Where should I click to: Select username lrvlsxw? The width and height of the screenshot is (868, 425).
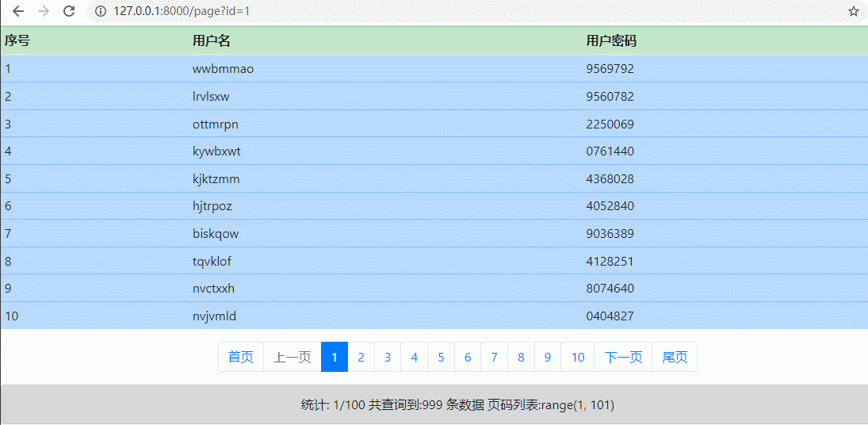pos(211,97)
